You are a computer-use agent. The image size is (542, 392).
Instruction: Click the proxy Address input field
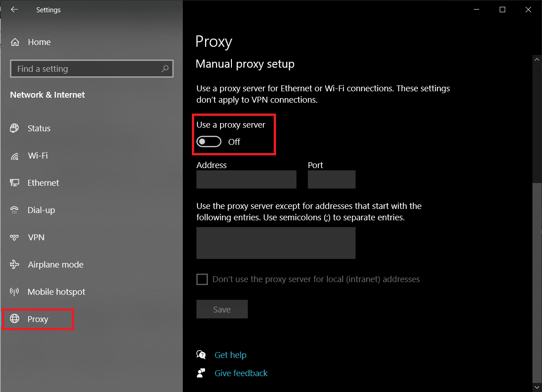(246, 179)
